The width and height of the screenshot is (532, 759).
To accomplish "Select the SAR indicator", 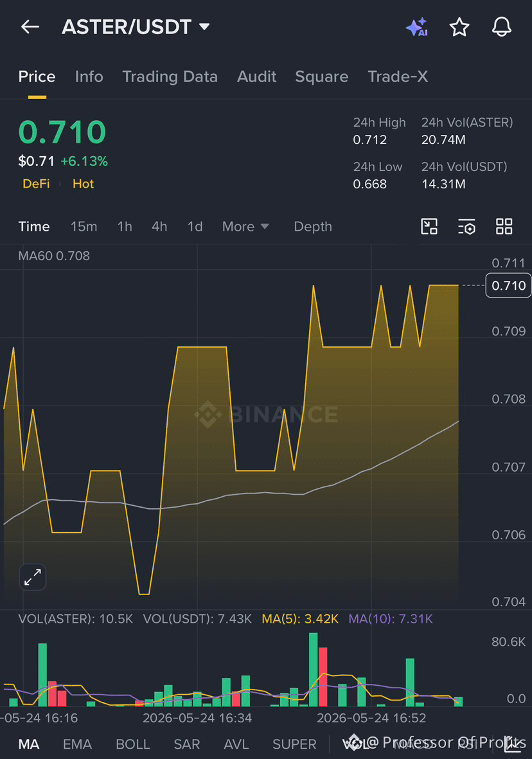I will click(187, 744).
